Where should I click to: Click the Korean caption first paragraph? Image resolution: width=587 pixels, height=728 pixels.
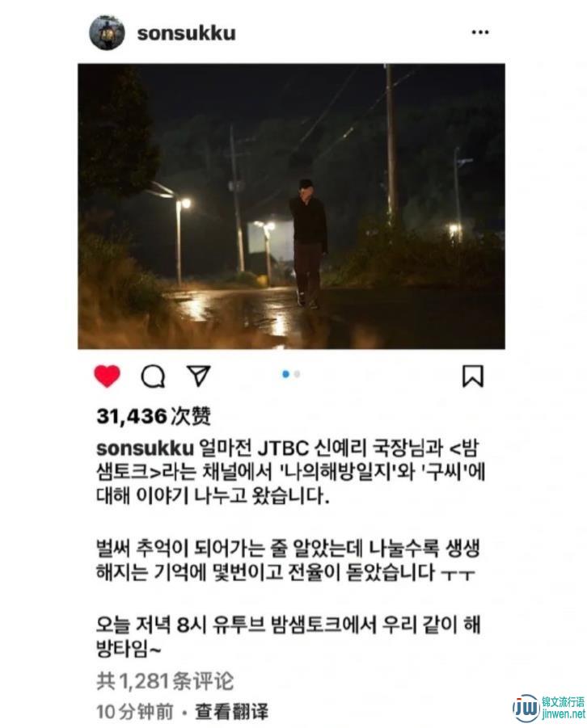[290, 472]
